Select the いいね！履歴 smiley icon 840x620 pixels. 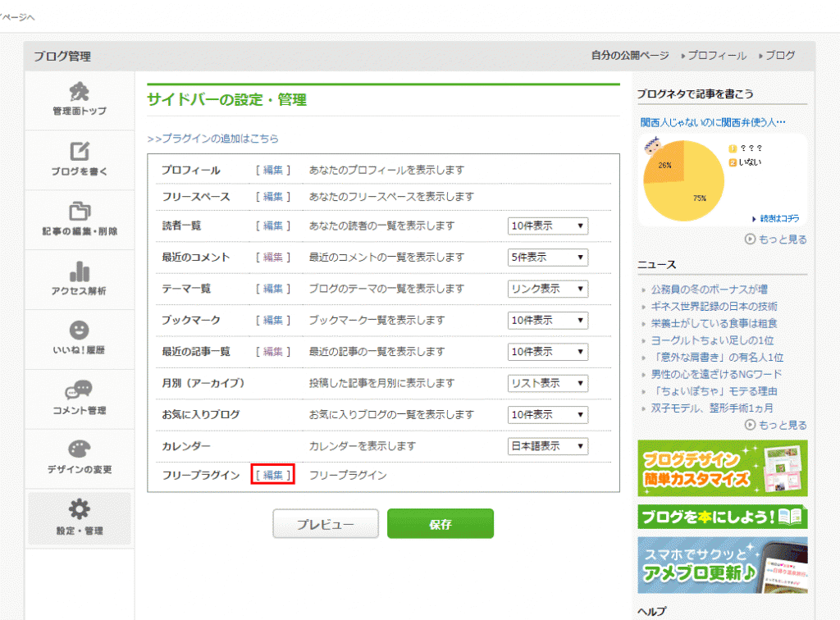(x=80, y=331)
